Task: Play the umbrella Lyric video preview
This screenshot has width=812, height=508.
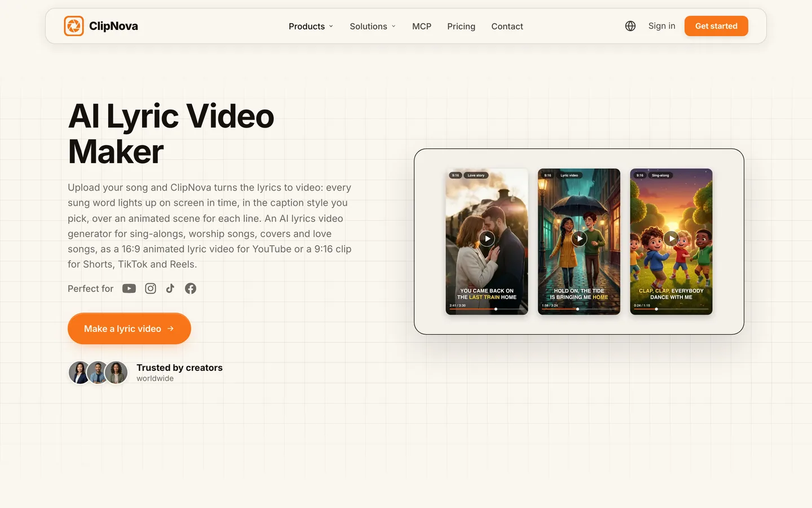Action: click(x=579, y=239)
